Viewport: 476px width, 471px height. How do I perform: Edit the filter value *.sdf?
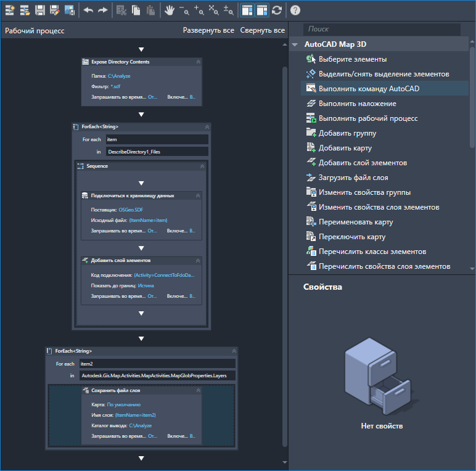(115, 86)
